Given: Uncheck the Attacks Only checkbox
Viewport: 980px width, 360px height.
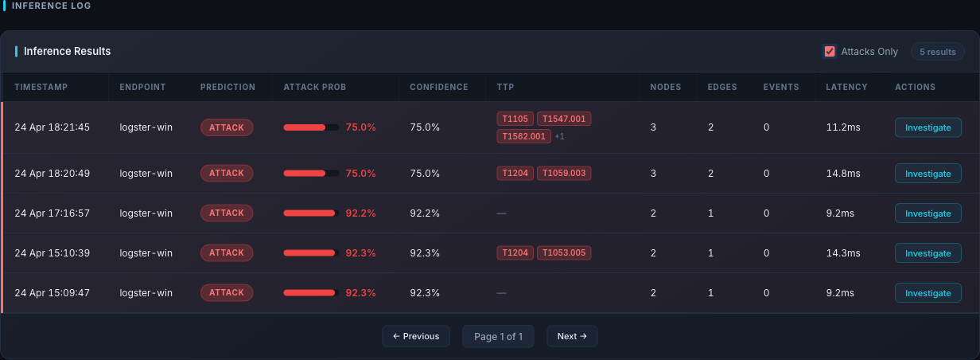Looking at the screenshot, I should pos(830,52).
